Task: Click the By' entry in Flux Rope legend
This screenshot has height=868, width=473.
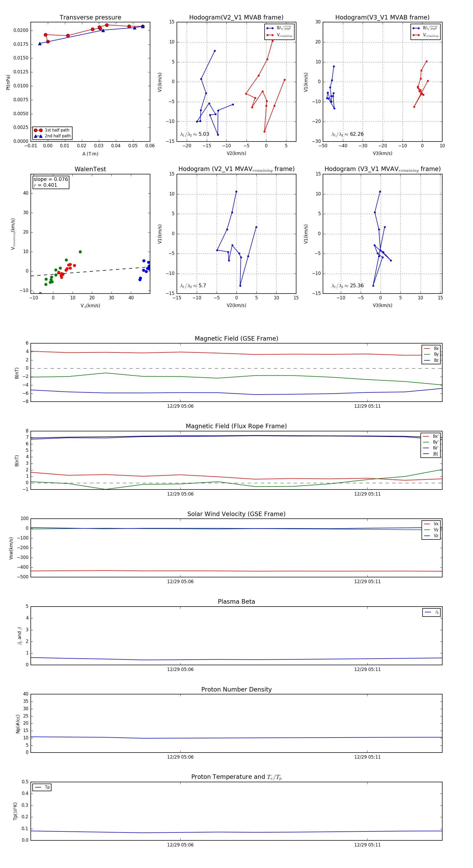Action: pos(431,442)
